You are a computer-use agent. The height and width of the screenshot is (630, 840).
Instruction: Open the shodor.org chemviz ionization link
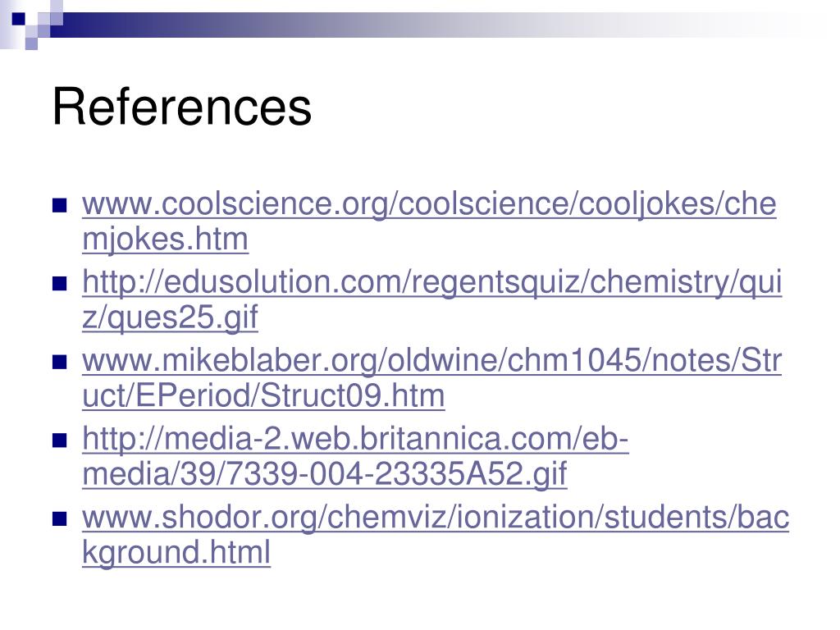coord(436,518)
